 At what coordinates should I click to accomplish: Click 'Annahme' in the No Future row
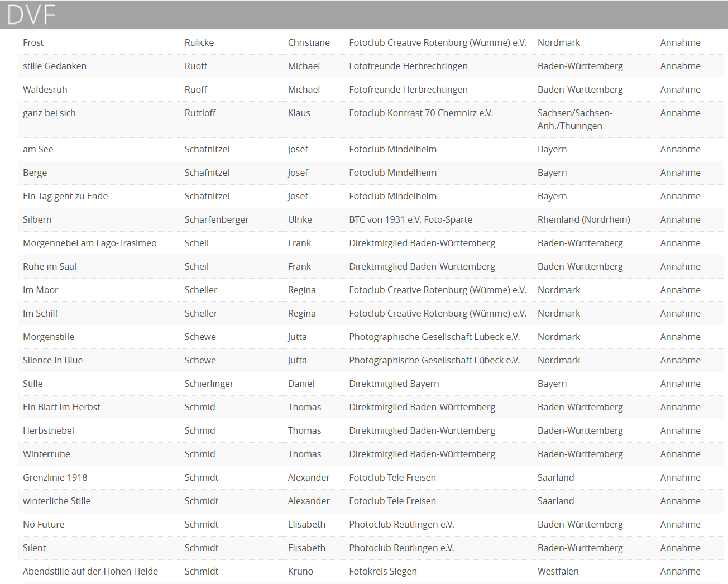click(680, 524)
